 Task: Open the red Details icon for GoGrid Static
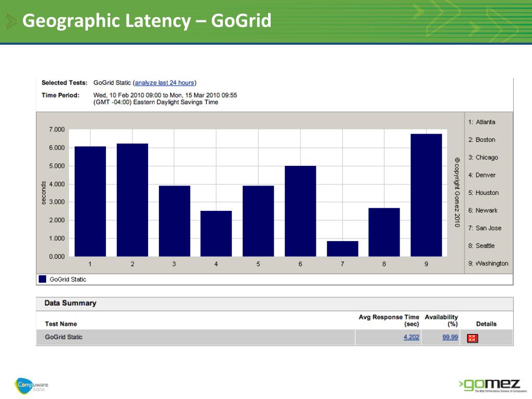click(x=472, y=338)
